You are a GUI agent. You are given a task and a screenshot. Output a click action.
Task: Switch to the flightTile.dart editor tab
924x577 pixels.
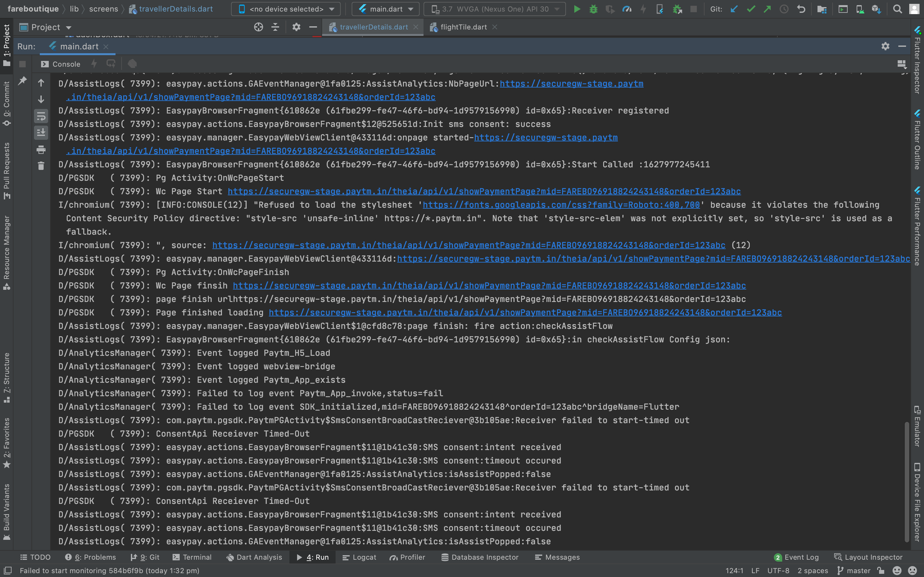pyautogui.click(x=464, y=27)
